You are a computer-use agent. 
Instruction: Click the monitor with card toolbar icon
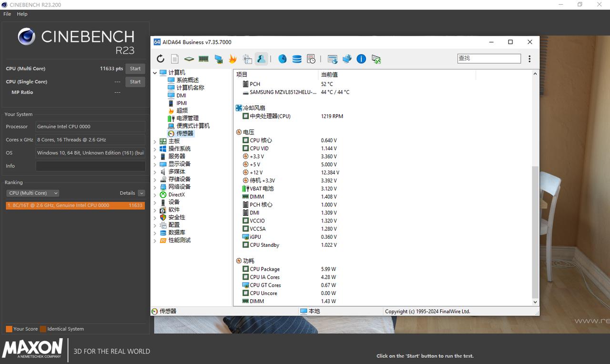[219, 59]
